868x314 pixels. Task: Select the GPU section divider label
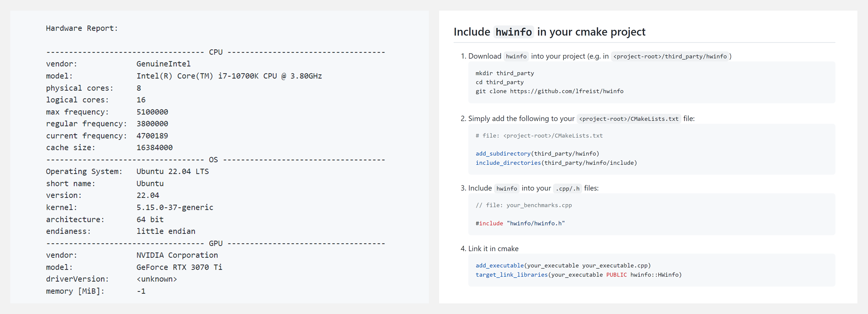click(216, 243)
